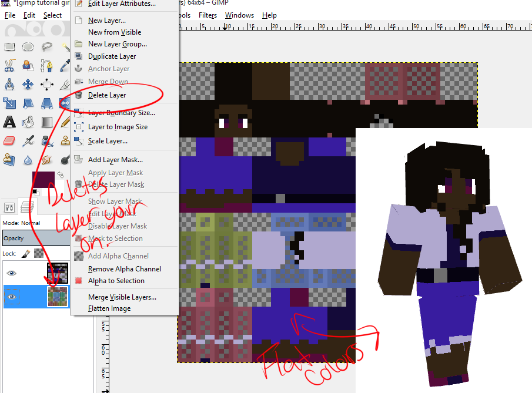Click the layer Opacity slider

[36, 238]
